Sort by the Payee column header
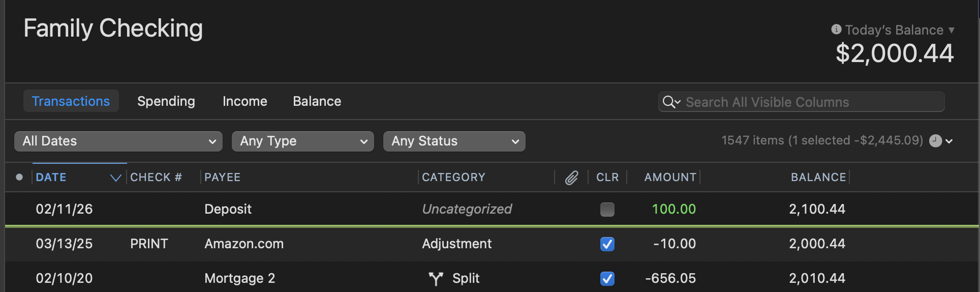Image resolution: width=980 pixels, height=292 pixels. (223, 178)
